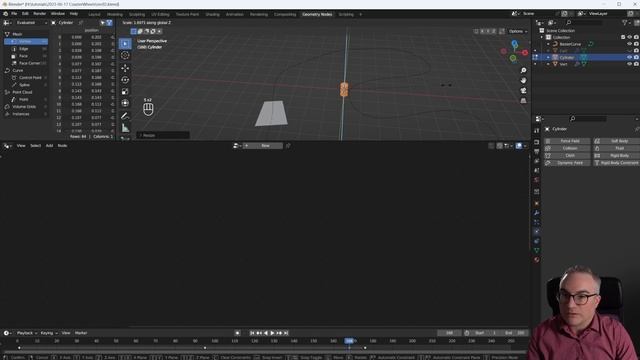This screenshot has width=640, height=360.
Task: Click the Rigid Body physics button
Action: (x=617, y=156)
